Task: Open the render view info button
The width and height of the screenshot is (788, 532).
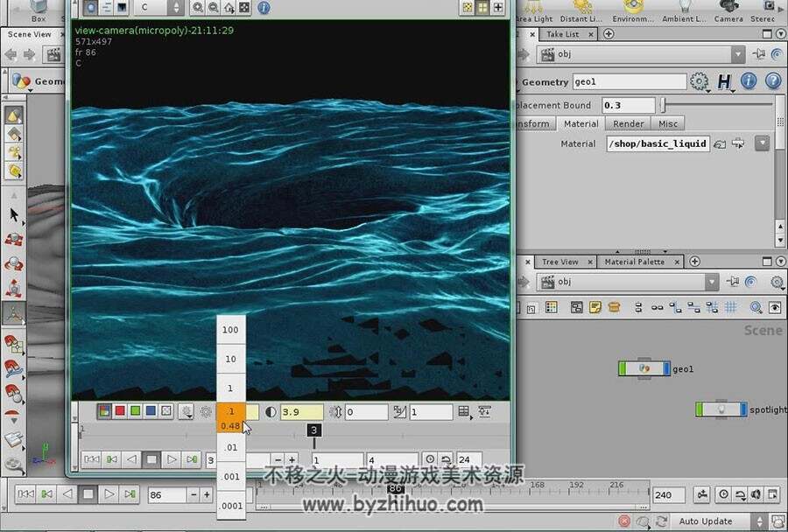Action: click(x=264, y=8)
